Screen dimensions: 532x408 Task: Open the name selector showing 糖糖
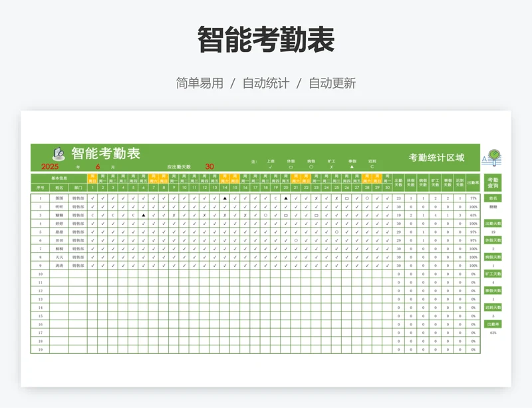pos(493,207)
